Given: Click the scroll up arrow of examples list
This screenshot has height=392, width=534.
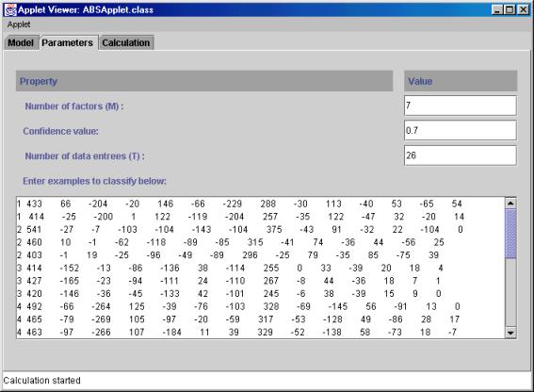Looking at the screenshot, I should click(x=510, y=204).
